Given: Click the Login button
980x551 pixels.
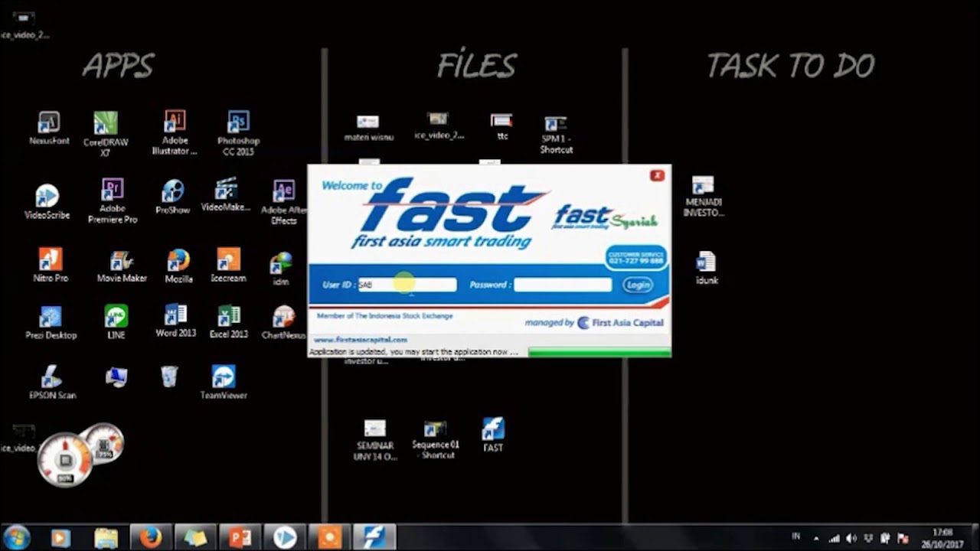Looking at the screenshot, I should 638,285.
